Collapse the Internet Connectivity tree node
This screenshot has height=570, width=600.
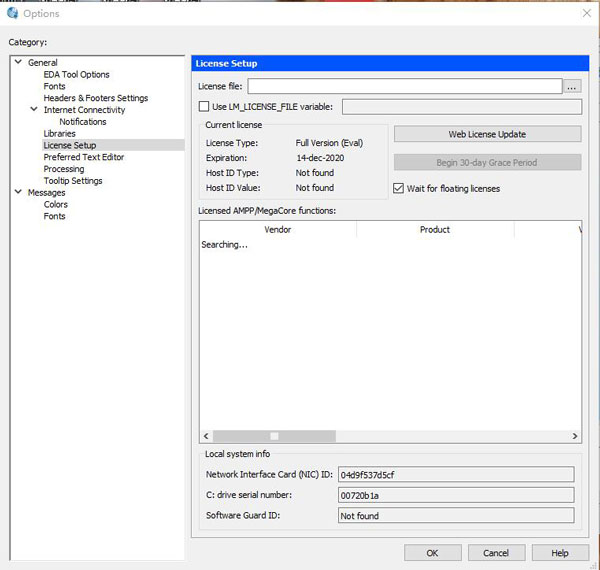coord(34,110)
